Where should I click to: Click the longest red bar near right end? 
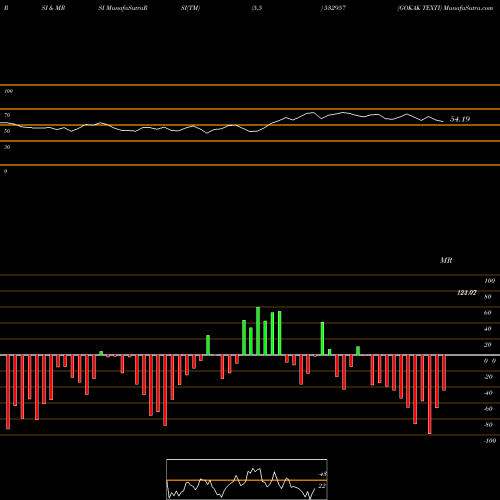point(430,394)
